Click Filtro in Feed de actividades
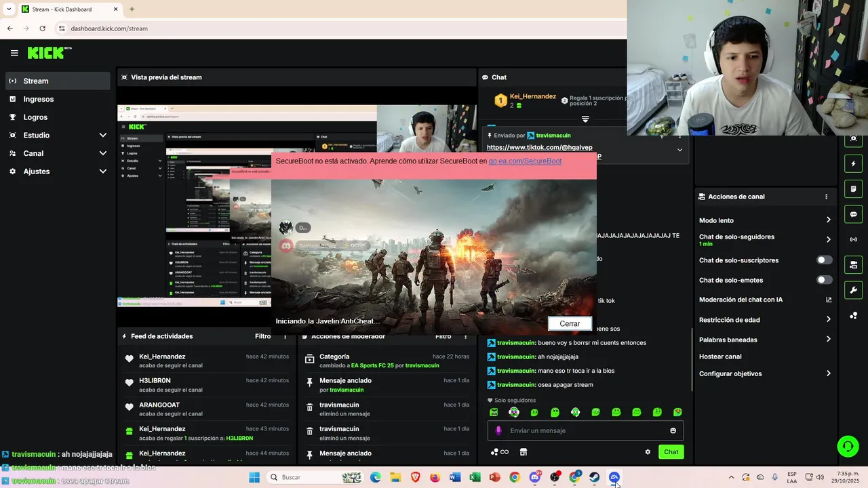This screenshot has width=868, height=488. 262,336
